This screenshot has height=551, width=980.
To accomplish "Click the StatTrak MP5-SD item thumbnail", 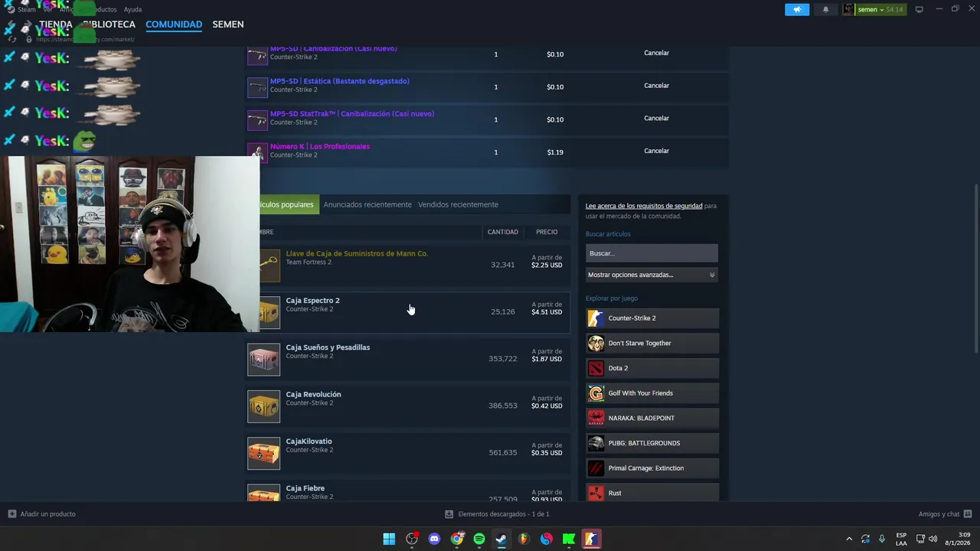I will point(257,120).
